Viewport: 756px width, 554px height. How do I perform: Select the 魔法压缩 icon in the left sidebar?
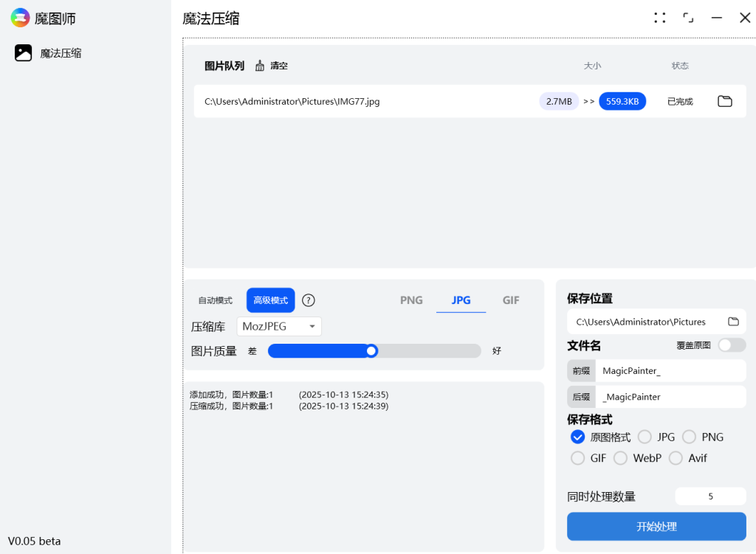pos(21,52)
